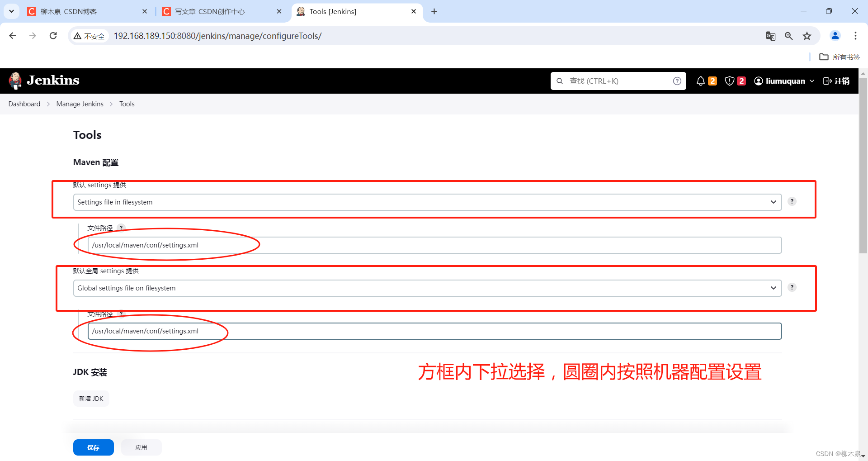Click the scrollbar down arrow
The image size is (868, 461).
863,456
